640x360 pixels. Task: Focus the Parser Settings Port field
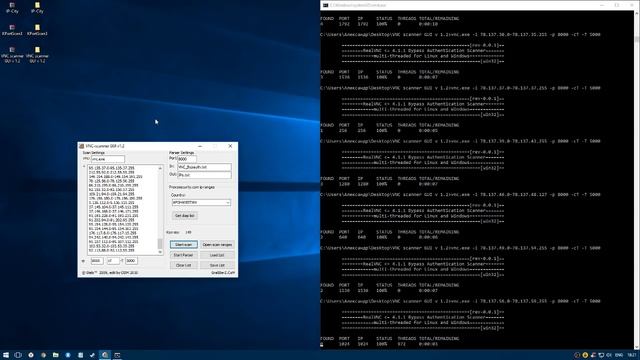click(x=187, y=159)
